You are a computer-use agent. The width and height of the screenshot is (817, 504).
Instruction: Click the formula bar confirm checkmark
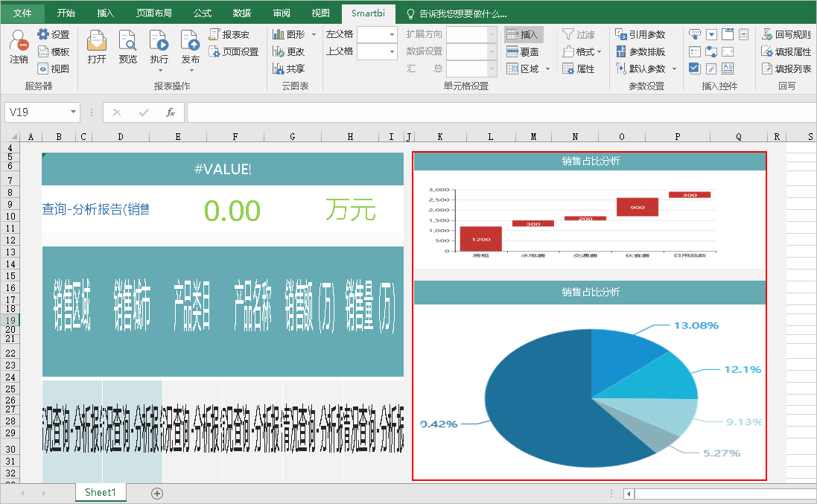click(x=144, y=112)
